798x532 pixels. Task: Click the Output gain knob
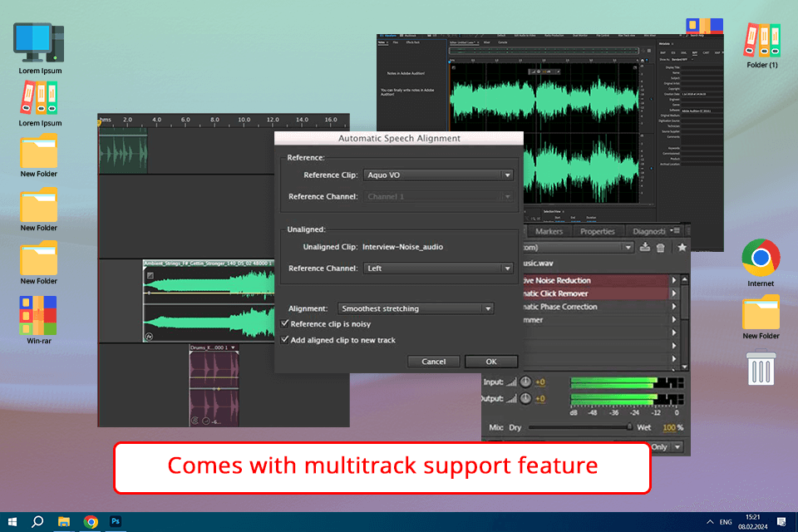525,399
